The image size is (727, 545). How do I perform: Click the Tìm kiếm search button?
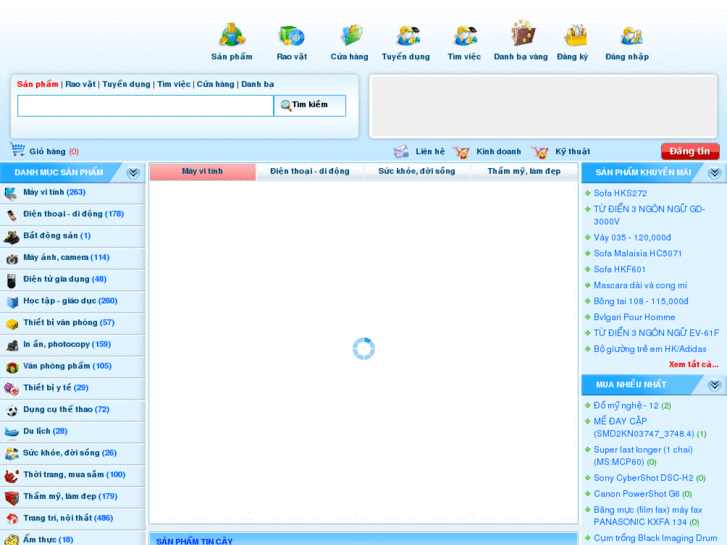310,106
